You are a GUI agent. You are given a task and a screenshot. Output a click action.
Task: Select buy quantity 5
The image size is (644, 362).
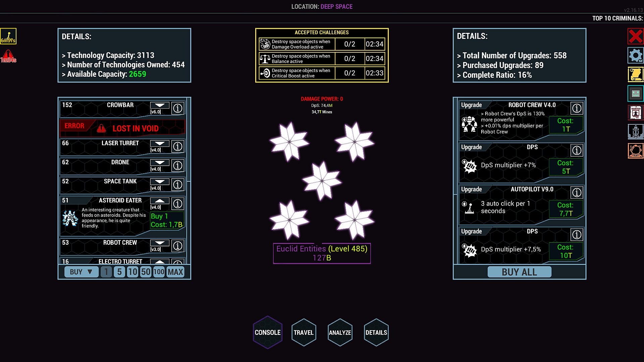tap(119, 272)
